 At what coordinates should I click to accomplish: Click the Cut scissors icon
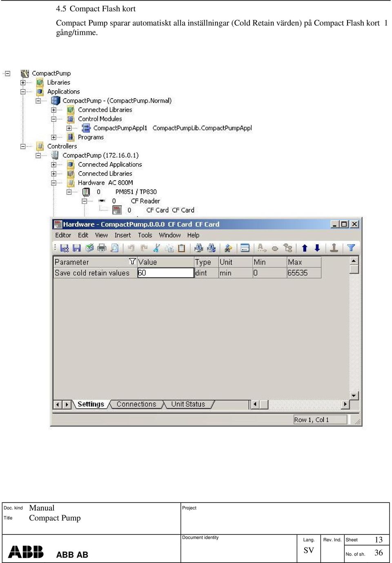coord(156,248)
